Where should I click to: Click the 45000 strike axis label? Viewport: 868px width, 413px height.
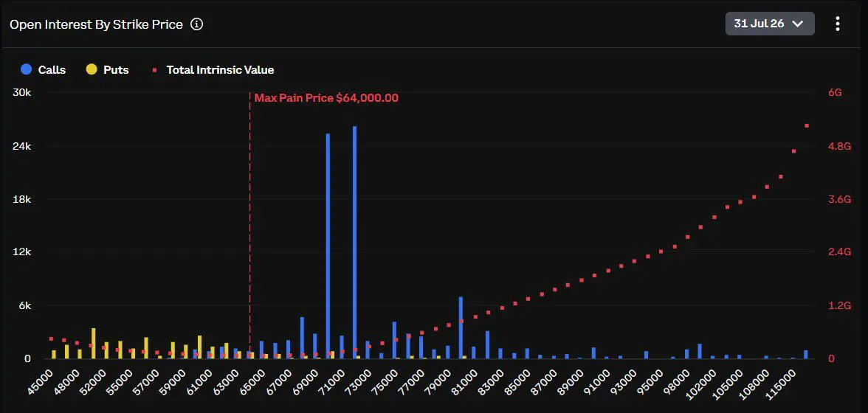(41, 381)
